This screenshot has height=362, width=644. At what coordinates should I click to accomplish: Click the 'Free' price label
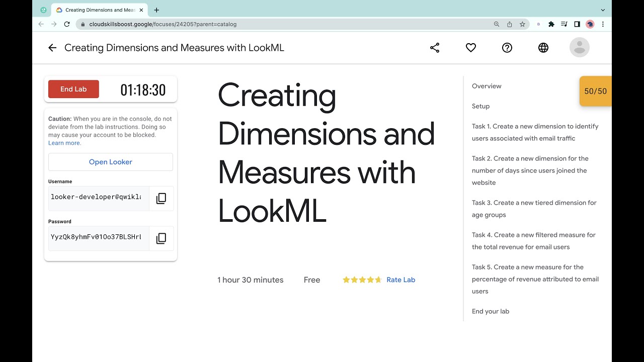pyautogui.click(x=312, y=280)
